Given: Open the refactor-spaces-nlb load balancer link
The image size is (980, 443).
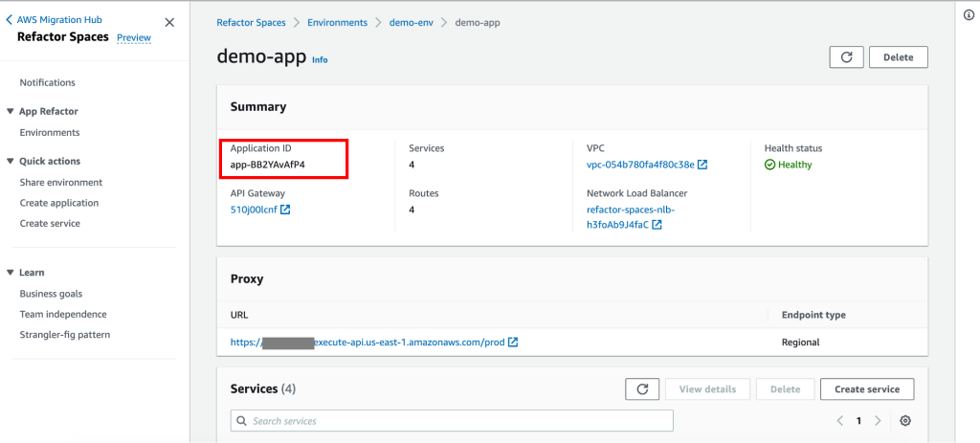Looking at the screenshot, I should tap(631, 217).
